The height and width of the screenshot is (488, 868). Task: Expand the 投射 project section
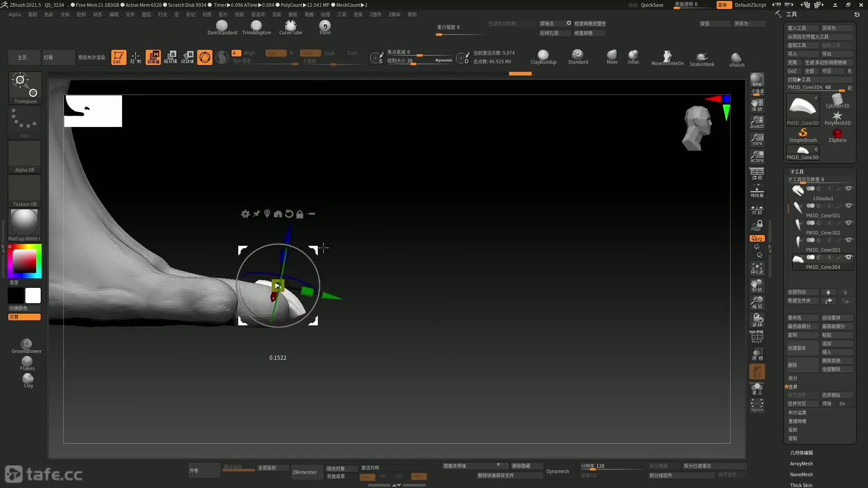pyautogui.click(x=793, y=430)
